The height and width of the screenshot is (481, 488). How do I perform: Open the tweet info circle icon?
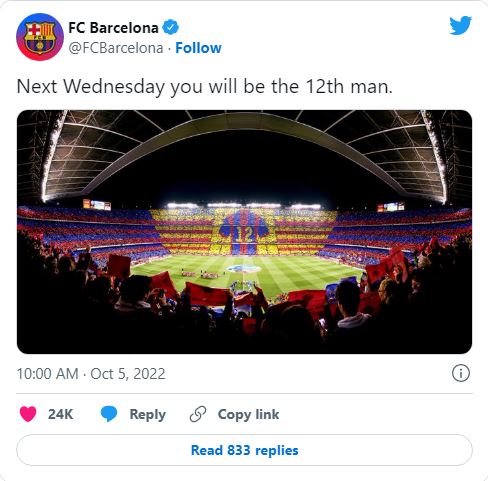(461, 373)
